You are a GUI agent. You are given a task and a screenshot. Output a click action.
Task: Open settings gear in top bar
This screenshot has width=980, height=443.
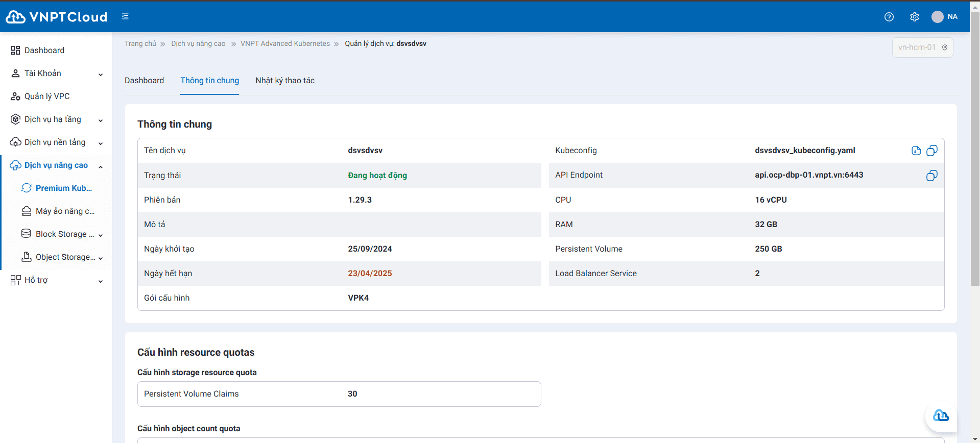[915, 17]
